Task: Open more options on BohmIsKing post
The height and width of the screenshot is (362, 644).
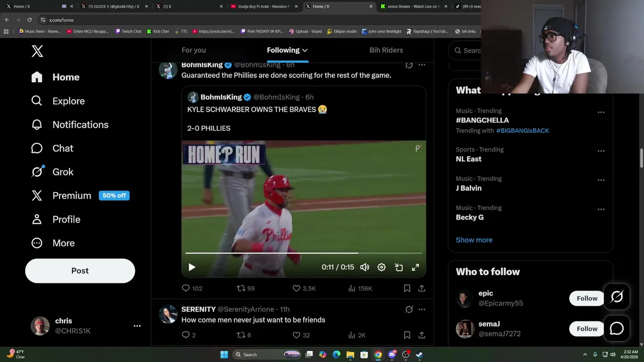Action: tap(422, 65)
